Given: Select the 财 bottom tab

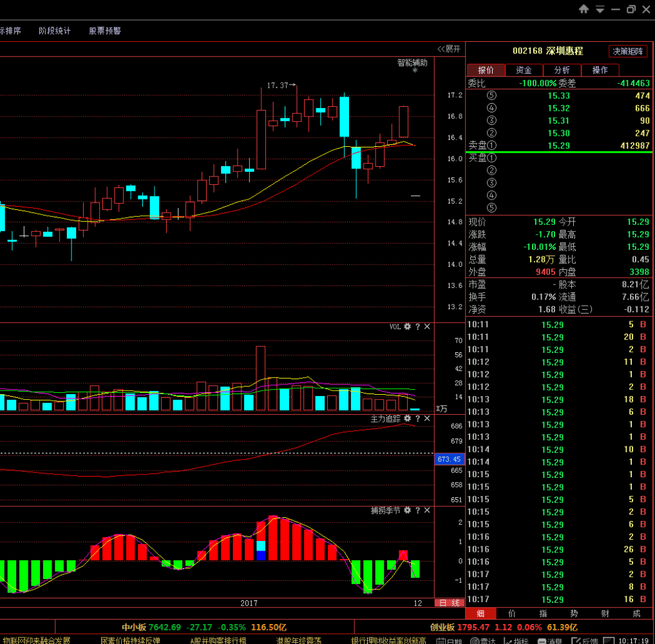Looking at the screenshot, I should [605, 613].
